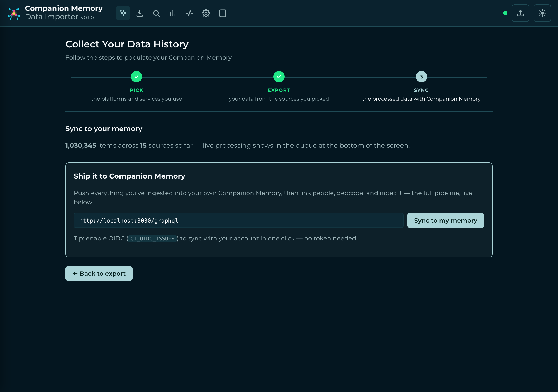
Task: Click the PICK step label
Action: [x=136, y=90]
